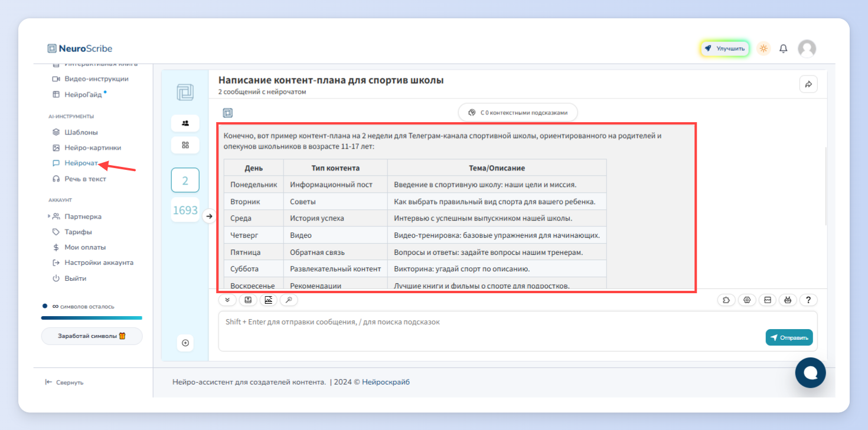Viewport: 868px width, 430px height.
Task: Open chat settings gear icon
Action: click(747, 300)
